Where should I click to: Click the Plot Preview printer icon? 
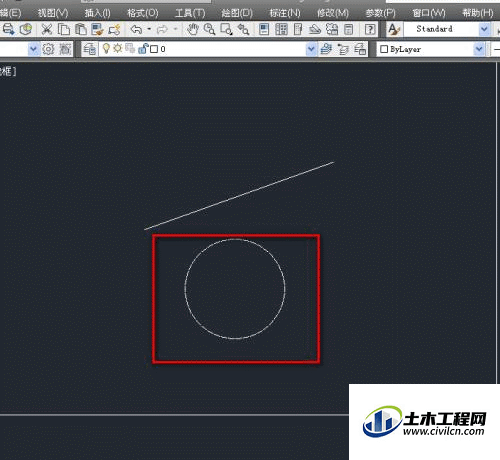(8, 30)
